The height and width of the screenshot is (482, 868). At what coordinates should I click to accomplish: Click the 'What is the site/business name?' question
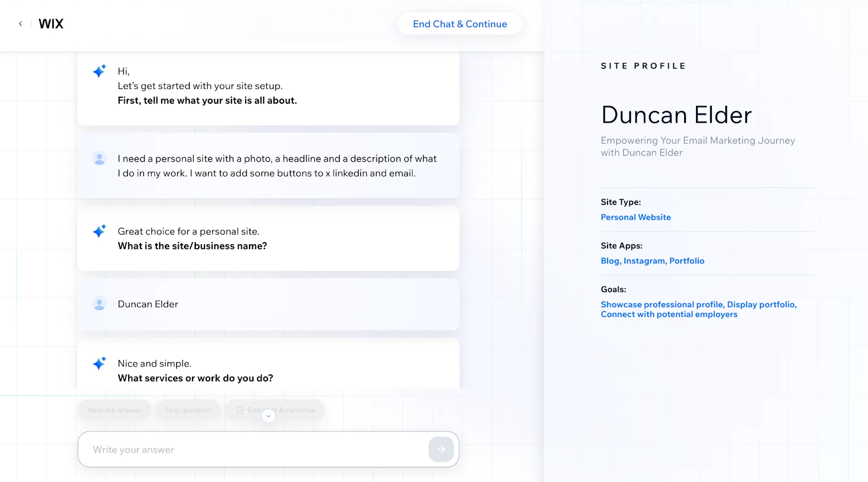[192, 246]
